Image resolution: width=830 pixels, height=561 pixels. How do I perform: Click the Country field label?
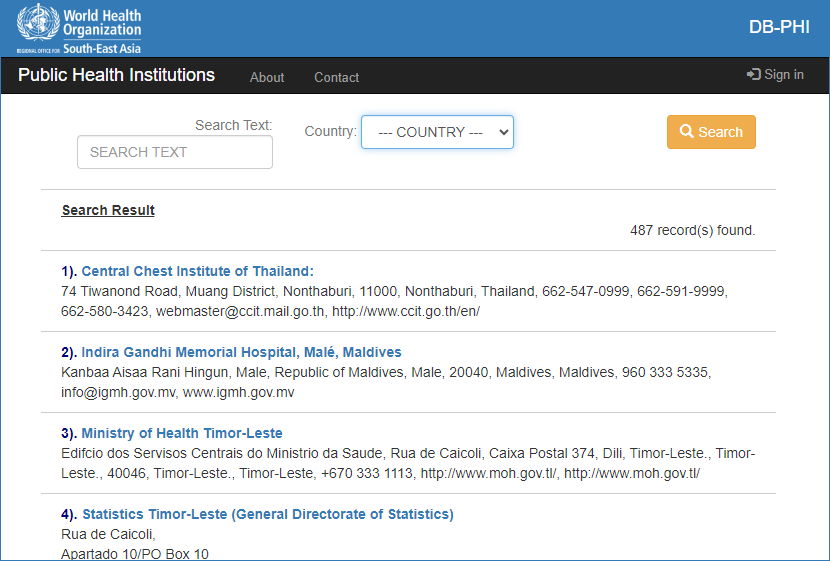click(330, 131)
